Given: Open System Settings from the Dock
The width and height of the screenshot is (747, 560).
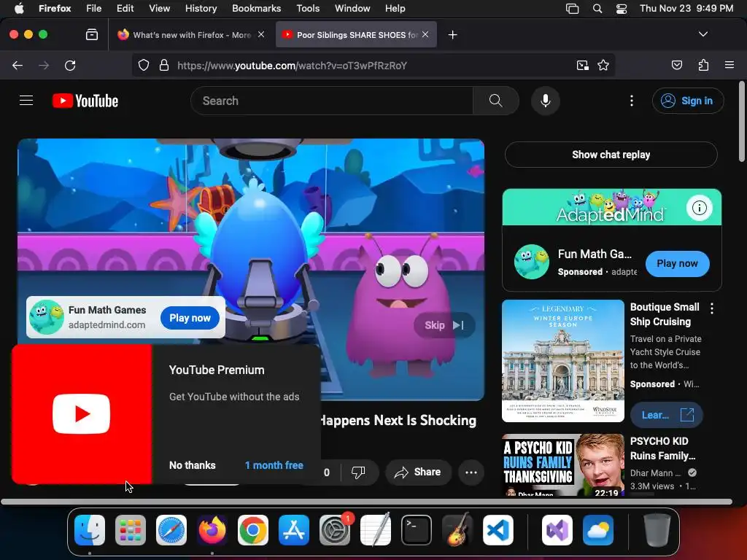Looking at the screenshot, I should (x=334, y=530).
